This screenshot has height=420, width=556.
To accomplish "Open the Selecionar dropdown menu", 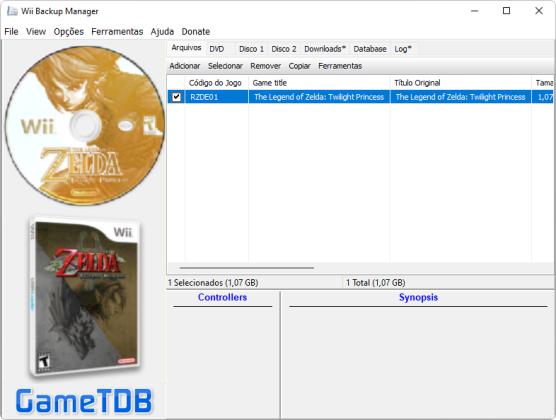I will [225, 66].
